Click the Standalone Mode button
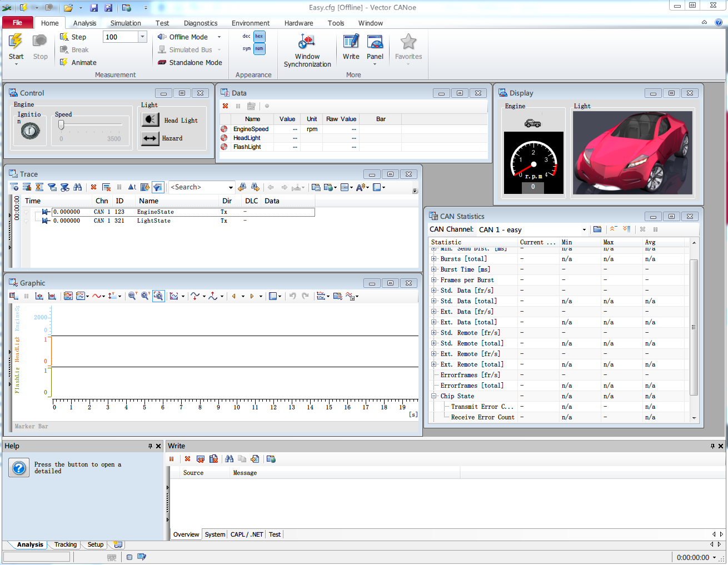This screenshot has height=565, width=728. 190,63
